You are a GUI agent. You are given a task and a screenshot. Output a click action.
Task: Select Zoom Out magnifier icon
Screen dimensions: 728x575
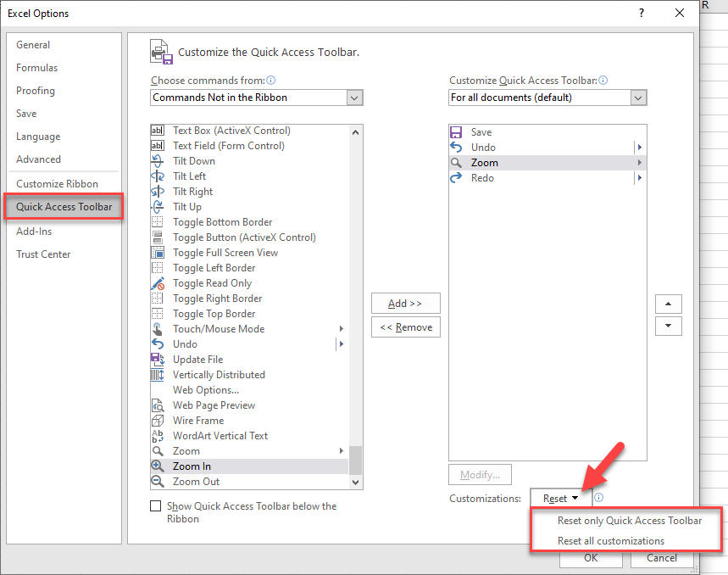pyautogui.click(x=158, y=482)
